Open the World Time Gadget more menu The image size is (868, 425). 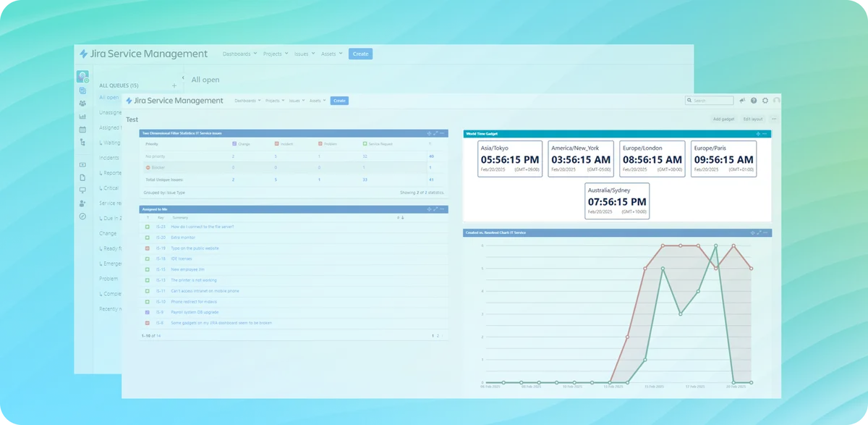766,133
